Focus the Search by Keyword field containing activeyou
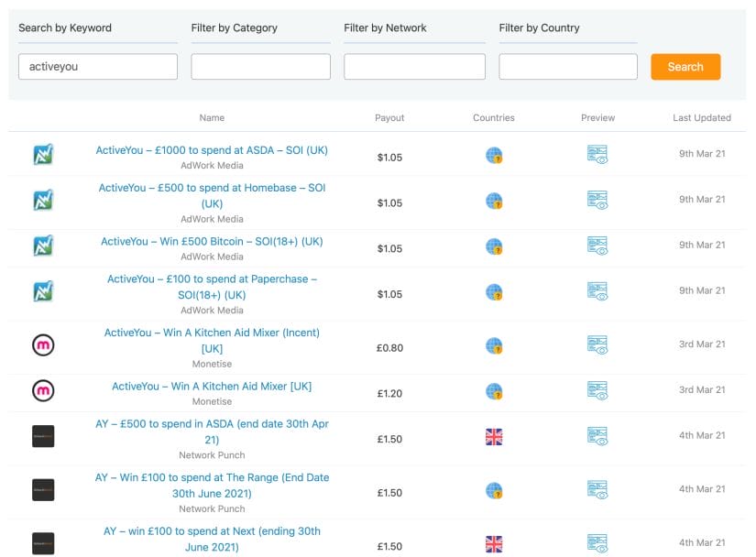The image size is (756, 557). pos(98,67)
